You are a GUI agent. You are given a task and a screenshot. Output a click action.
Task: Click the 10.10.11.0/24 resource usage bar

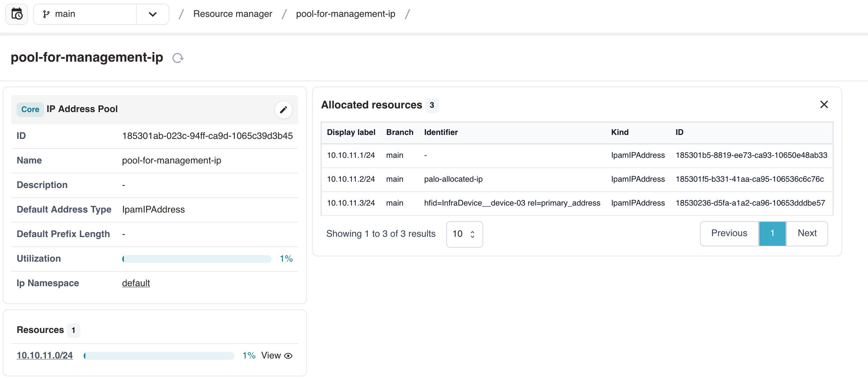click(159, 356)
